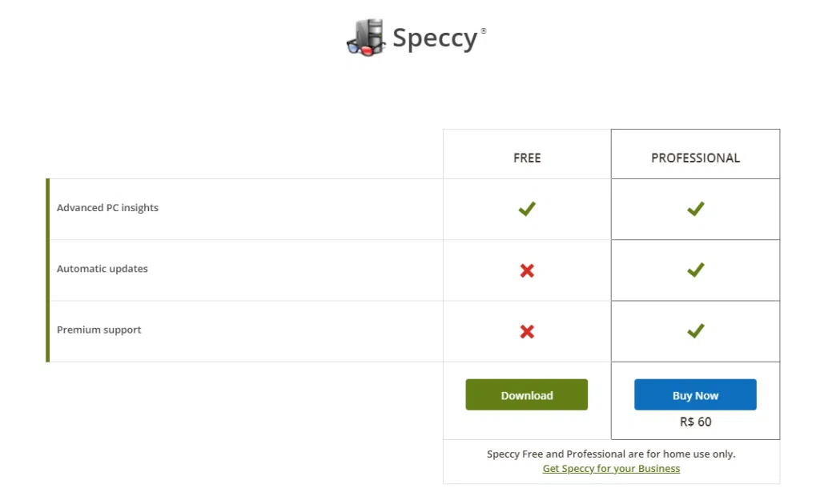Open the Get Speccy for your Business link
Image resolution: width=820 pixels, height=504 pixels.
611,468
